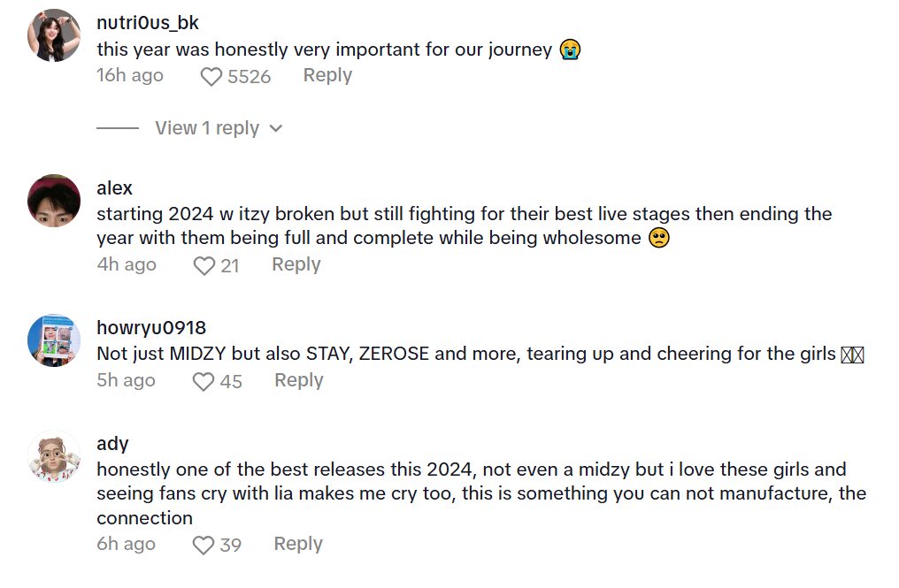Click the alex username
Viewport: 899px width, 588px height.
click(115, 188)
